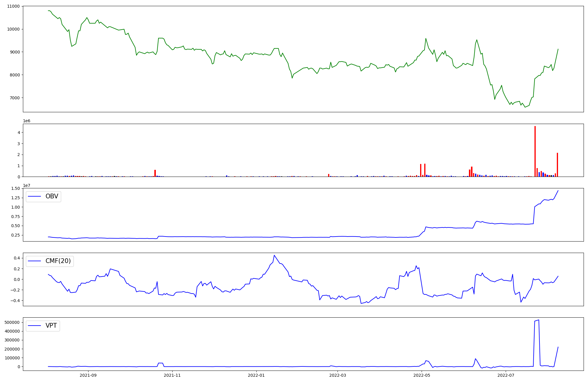Click the last red volume bar at the right
Image resolution: width=588 pixels, height=382 pixels.
coord(557,165)
